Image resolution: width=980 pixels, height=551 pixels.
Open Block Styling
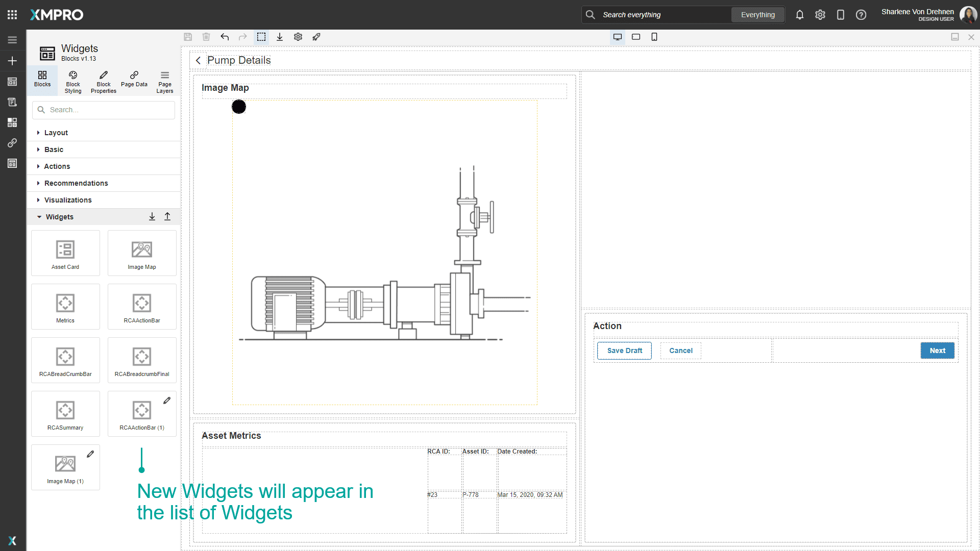[72, 81]
